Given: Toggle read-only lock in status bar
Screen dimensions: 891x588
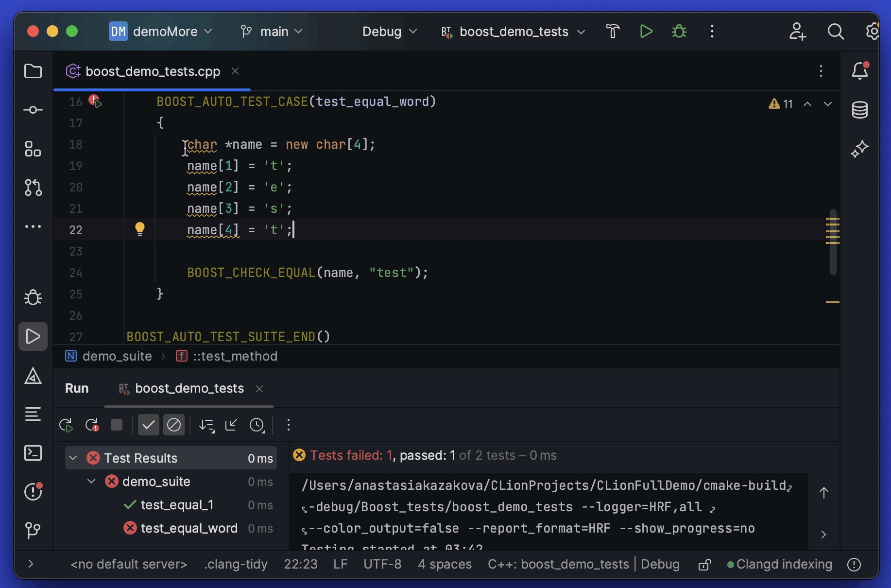Looking at the screenshot, I should point(704,565).
